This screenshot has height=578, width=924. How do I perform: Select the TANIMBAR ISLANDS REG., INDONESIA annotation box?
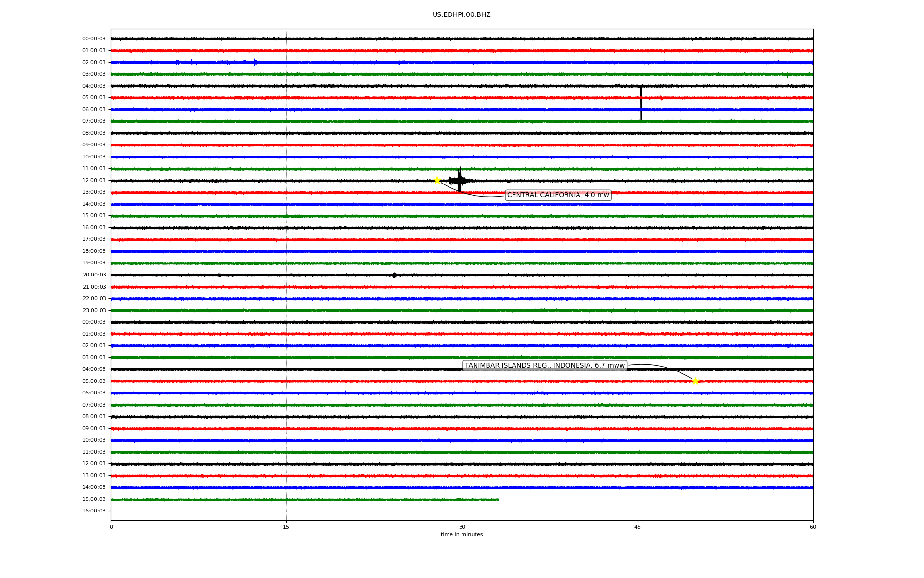[545, 366]
